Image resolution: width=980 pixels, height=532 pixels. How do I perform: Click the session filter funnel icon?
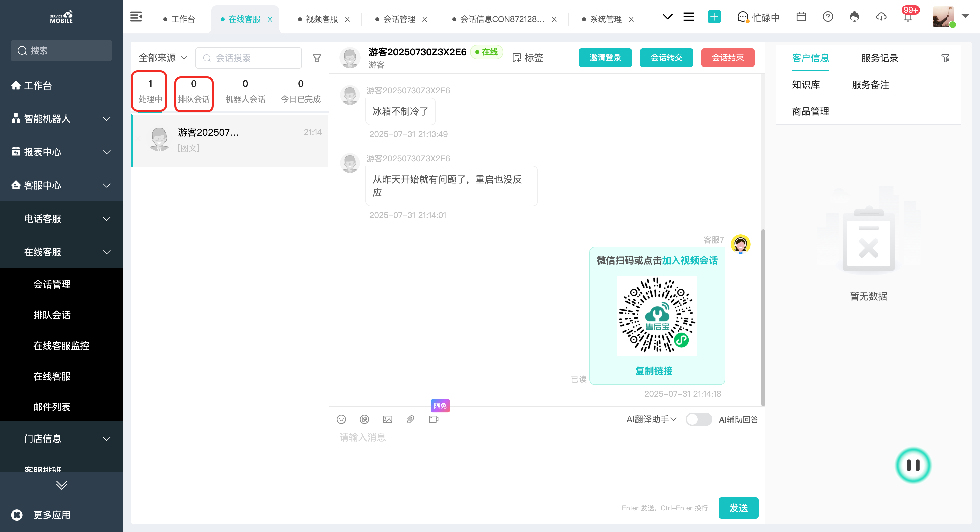pyautogui.click(x=317, y=58)
